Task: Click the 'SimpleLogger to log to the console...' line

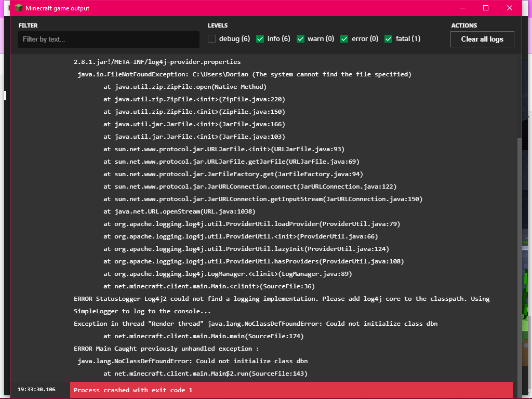Action: 142,312
